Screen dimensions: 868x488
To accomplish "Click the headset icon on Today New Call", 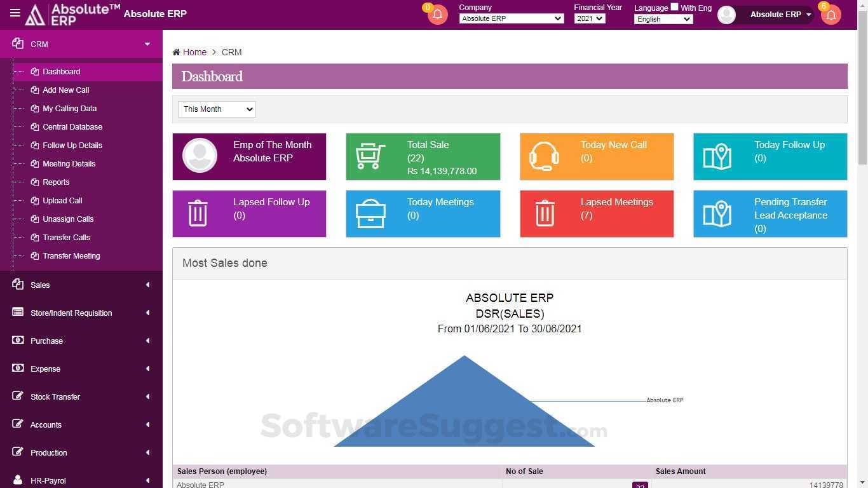I will tap(544, 156).
